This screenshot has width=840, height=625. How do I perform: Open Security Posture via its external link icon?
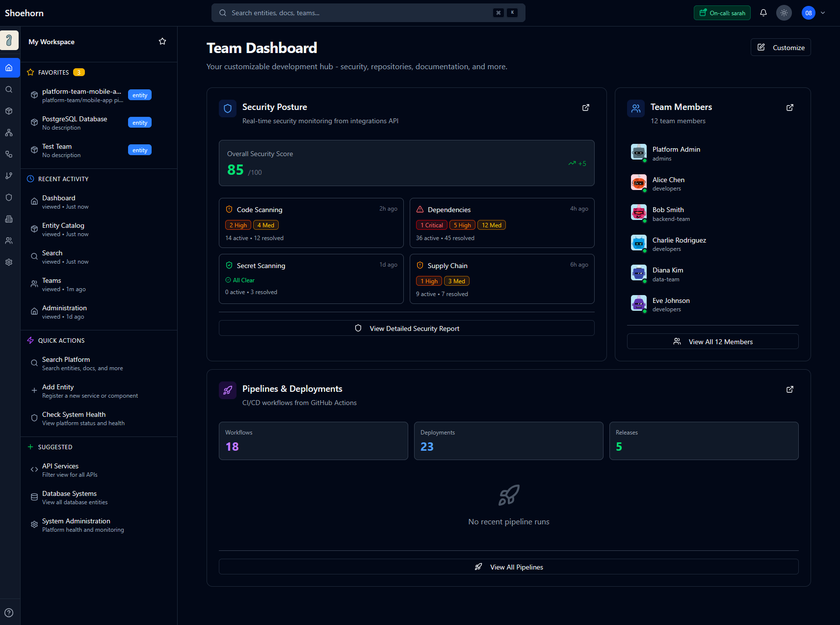coord(585,108)
